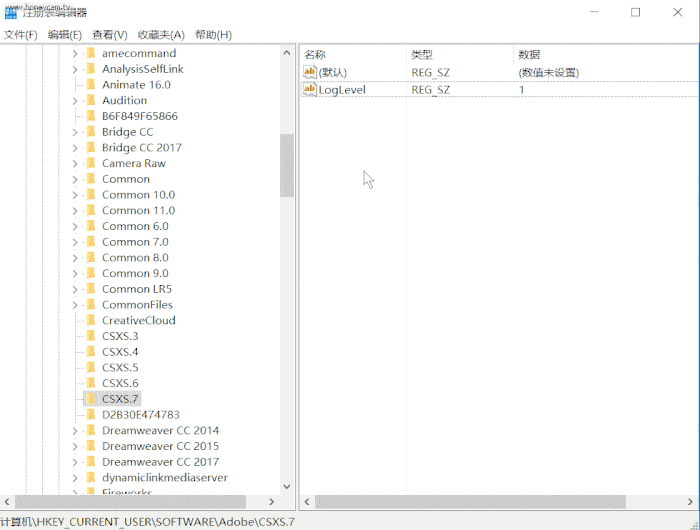
Task: Select the (默认) value name
Action: (333, 72)
